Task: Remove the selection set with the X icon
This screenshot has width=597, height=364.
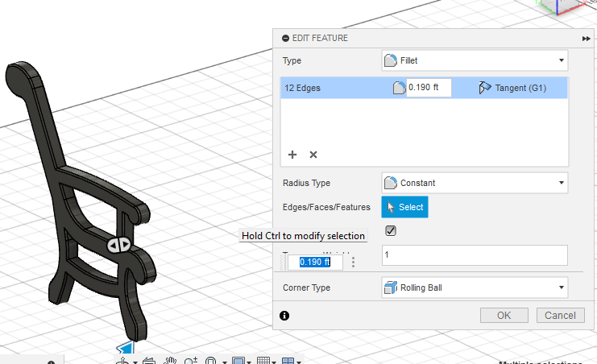Action: [313, 155]
